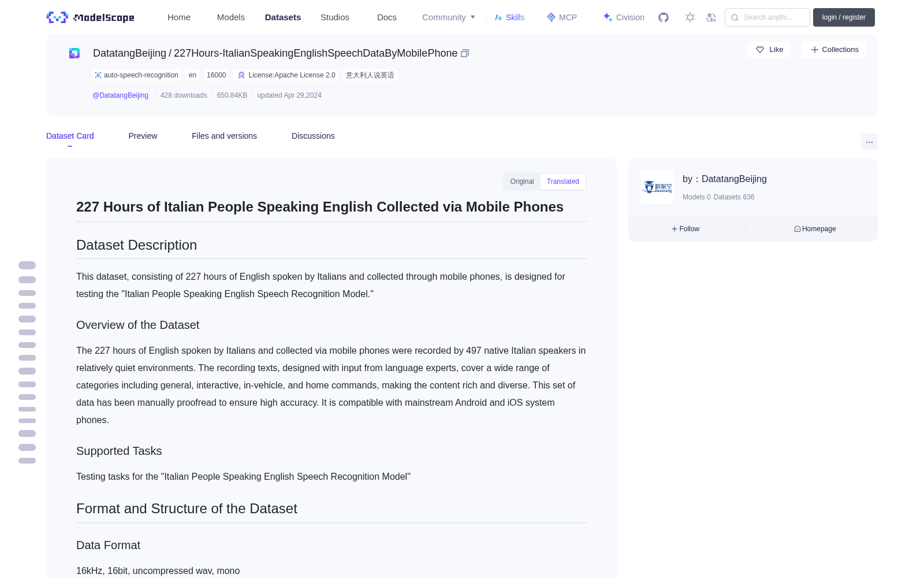The height and width of the screenshot is (578, 924).
Task: Copy dataset name with copy icon
Action: (x=465, y=53)
